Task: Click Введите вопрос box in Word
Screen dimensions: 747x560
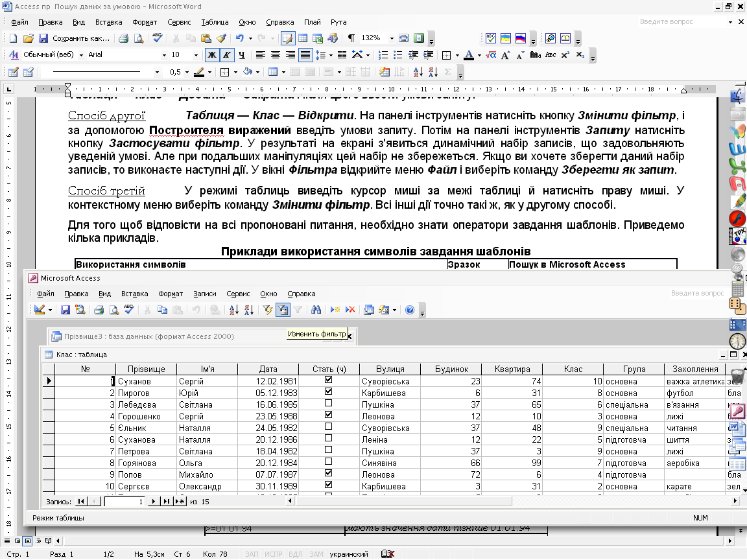Action: [x=682, y=22]
